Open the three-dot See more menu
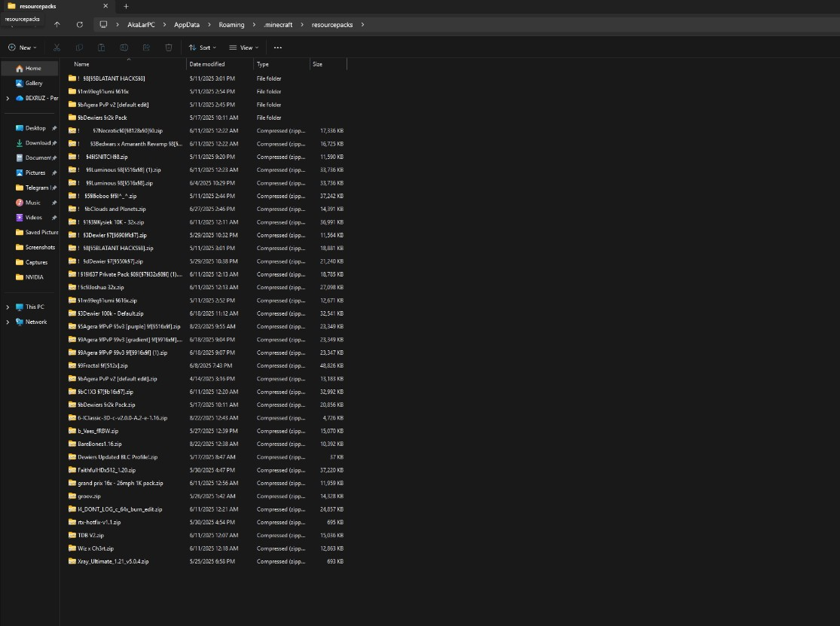 (278, 47)
